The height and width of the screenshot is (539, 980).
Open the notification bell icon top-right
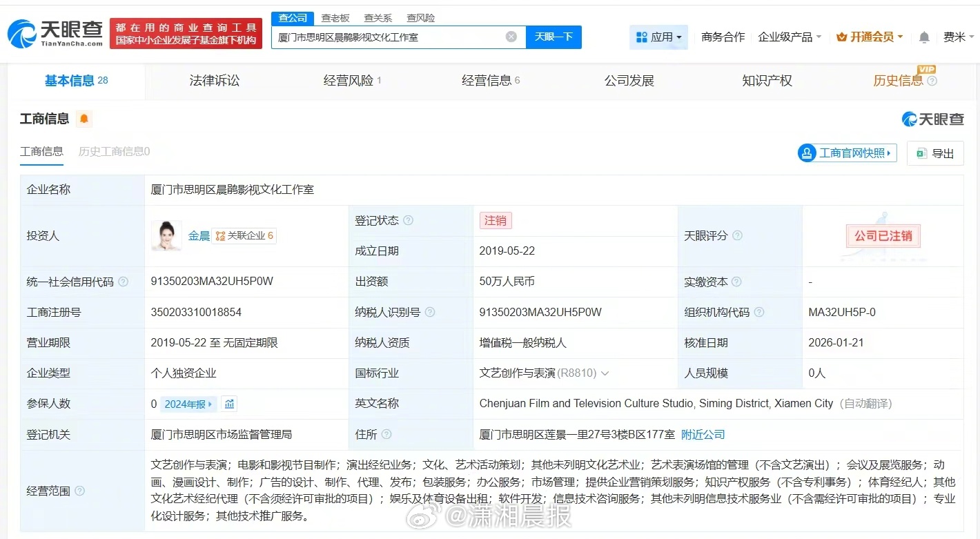click(923, 37)
